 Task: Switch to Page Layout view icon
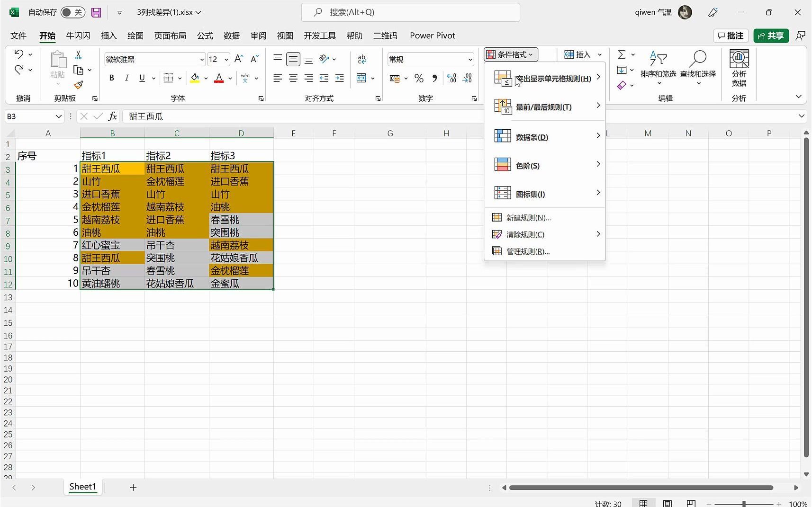pyautogui.click(x=667, y=503)
